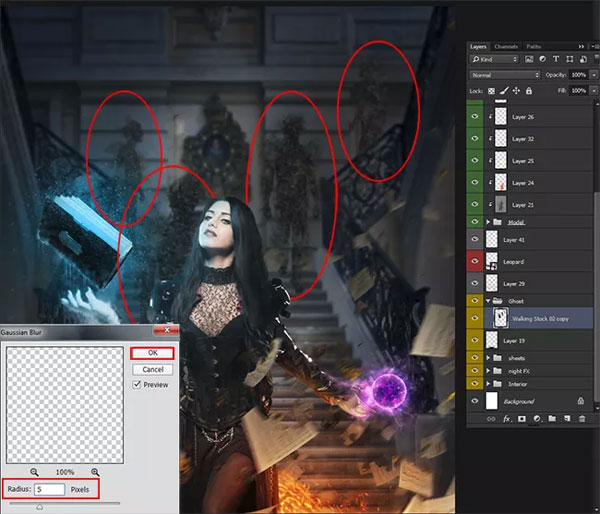600x514 pixels.
Task: Click link layers icon at panel bottom
Action: coord(491,419)
